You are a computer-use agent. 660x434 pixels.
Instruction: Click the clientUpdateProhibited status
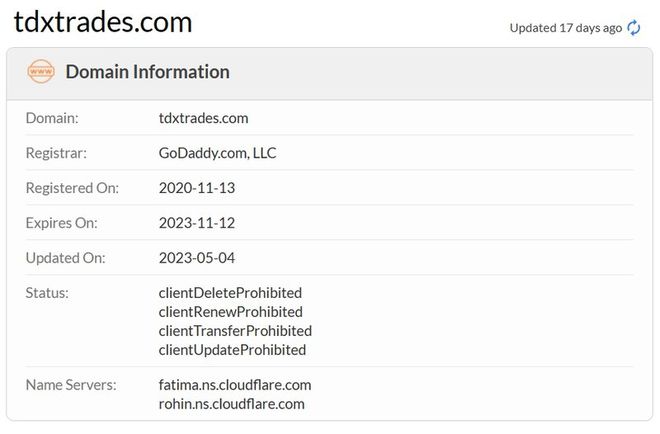pyautogui.click(x=232, y=350)
